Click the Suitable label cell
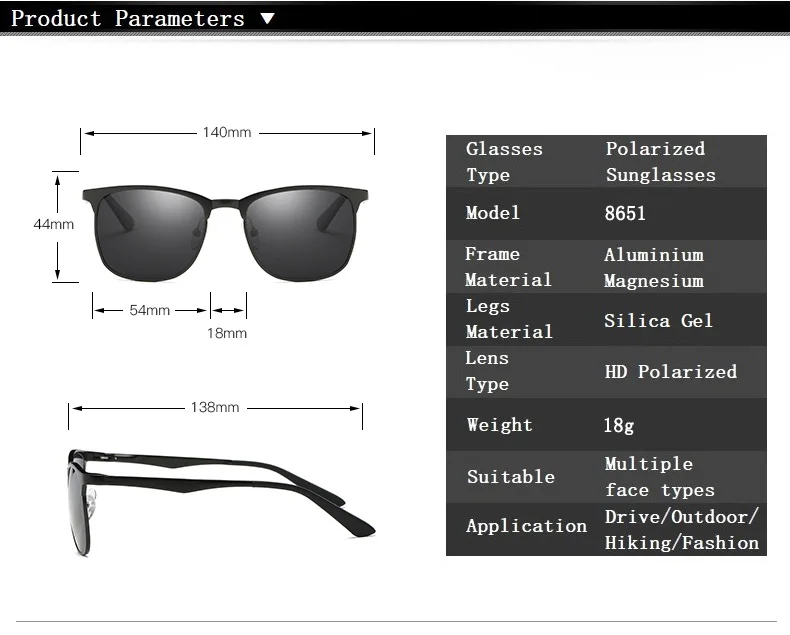This screenshot has width=790, height=635. (x=511, y=477)
